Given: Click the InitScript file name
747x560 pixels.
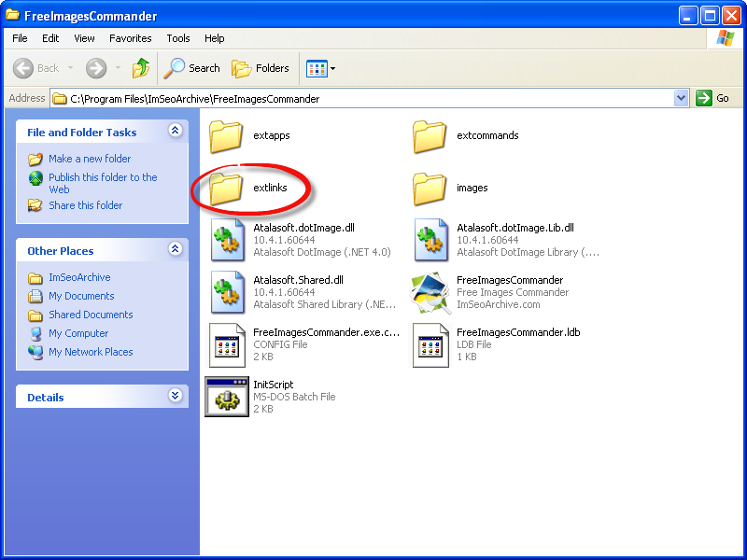Looking at the screenshot, I should (274, 385).
